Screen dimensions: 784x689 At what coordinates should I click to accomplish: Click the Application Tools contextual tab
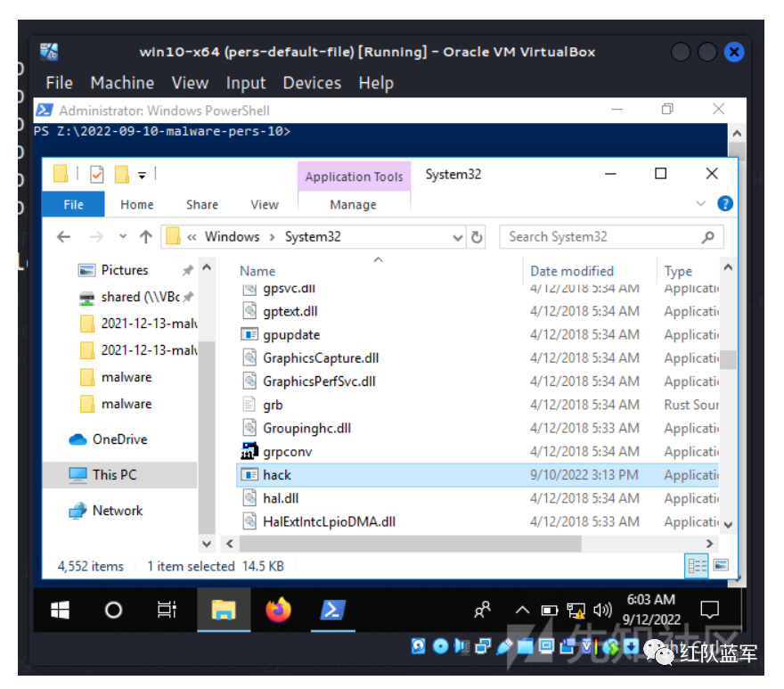(x=354, y=176)
